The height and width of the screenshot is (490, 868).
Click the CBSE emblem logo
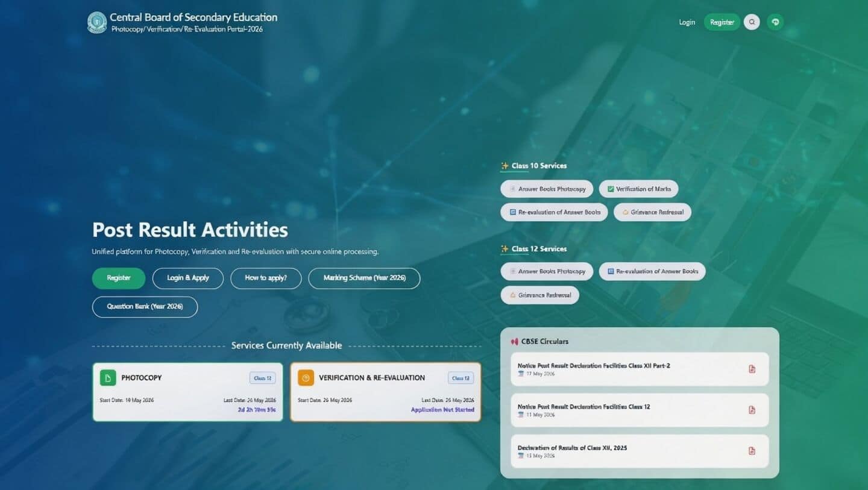tap(97, 22)
